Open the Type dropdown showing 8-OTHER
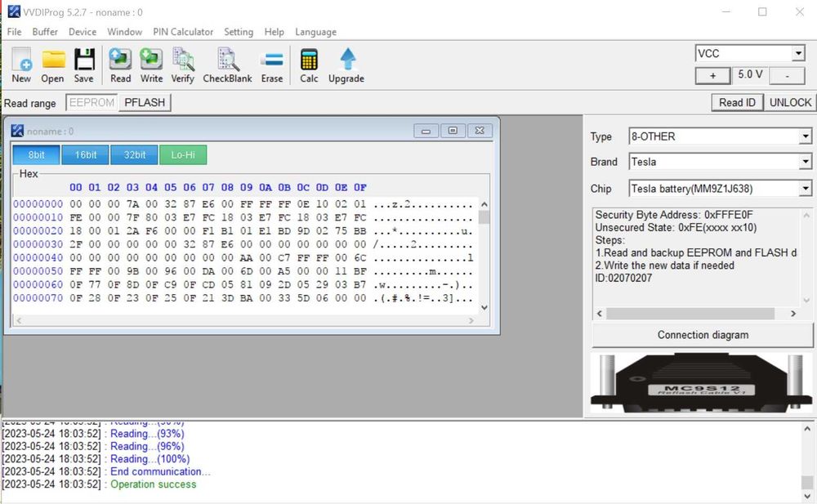This screenshot has width=817, height=504. 806,136
